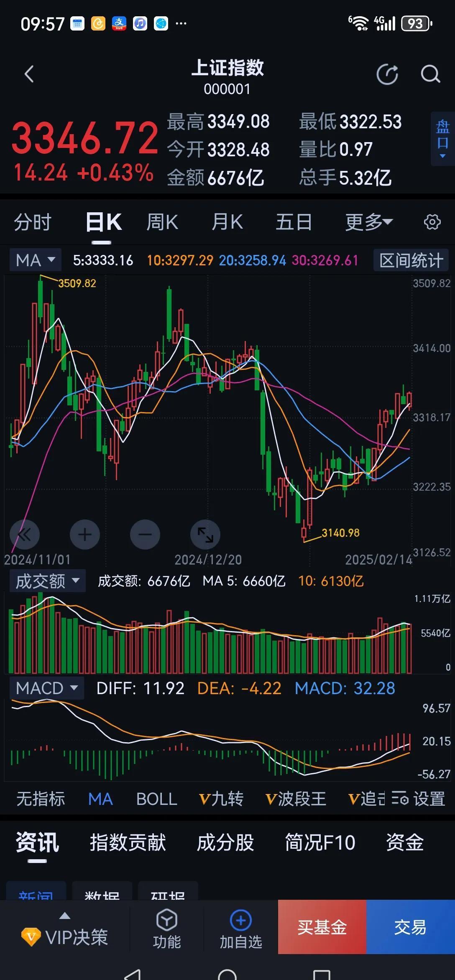The image size is (455, 980).
Task: Select 九转 VIP indicator
Action: (x=221, y=799)
